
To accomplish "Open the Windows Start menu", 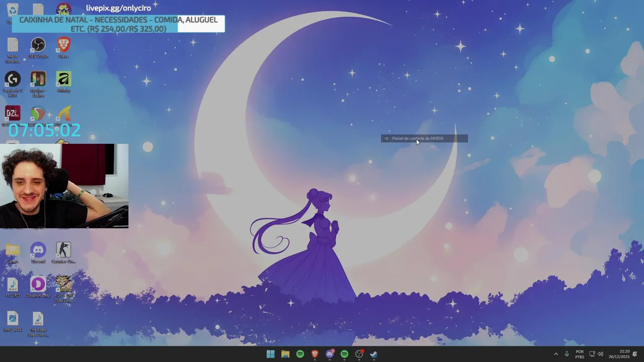I will [x=271, y=354].
